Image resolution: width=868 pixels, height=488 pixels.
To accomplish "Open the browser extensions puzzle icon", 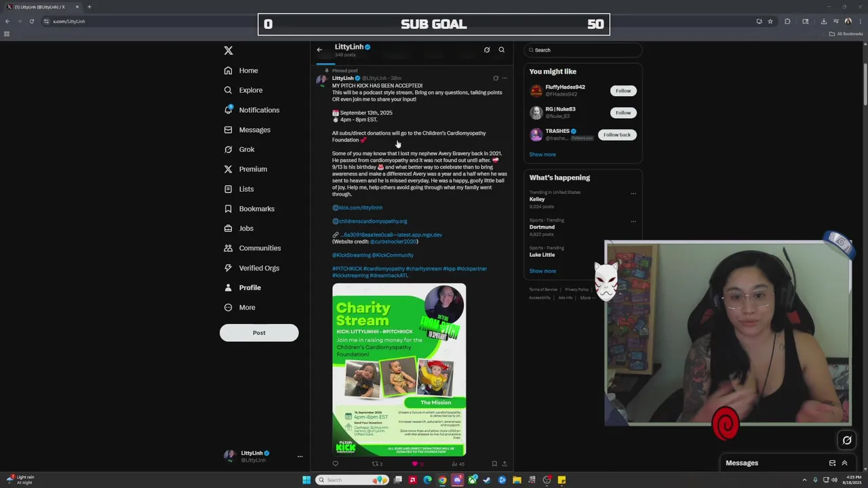I will (x=787, y=21).
